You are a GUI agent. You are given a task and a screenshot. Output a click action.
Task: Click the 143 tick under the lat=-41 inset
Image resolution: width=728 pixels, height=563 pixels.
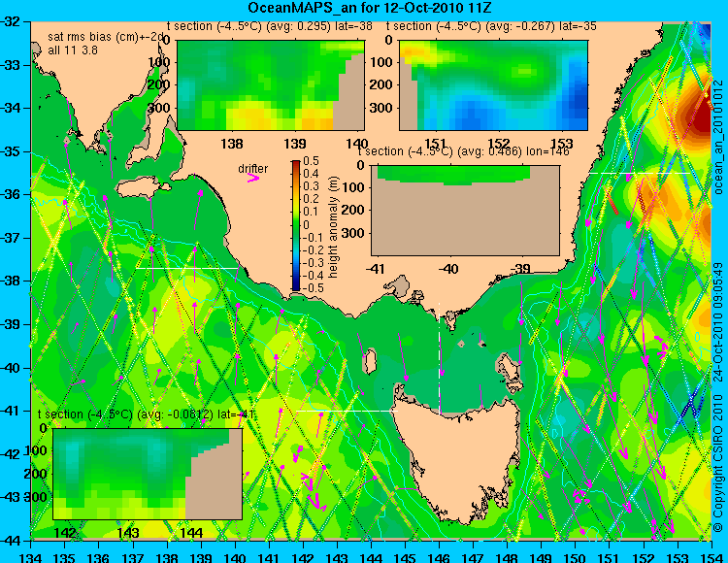click(x=128, y=532)
